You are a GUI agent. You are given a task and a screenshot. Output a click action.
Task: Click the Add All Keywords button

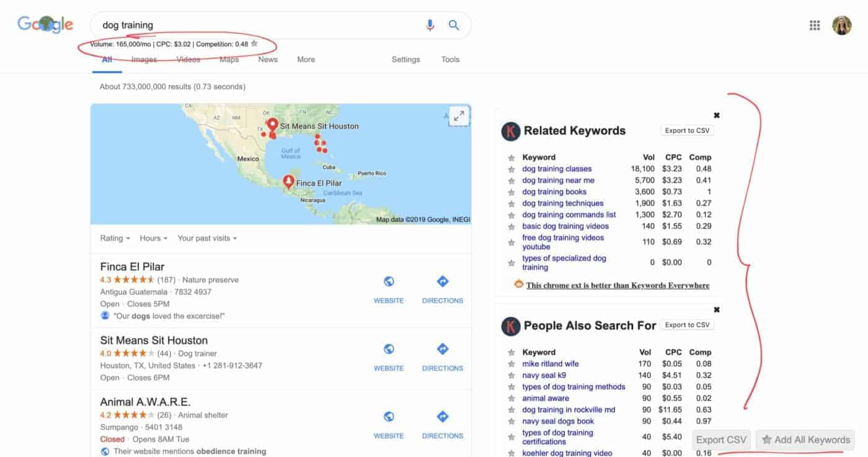pos(805,440)
